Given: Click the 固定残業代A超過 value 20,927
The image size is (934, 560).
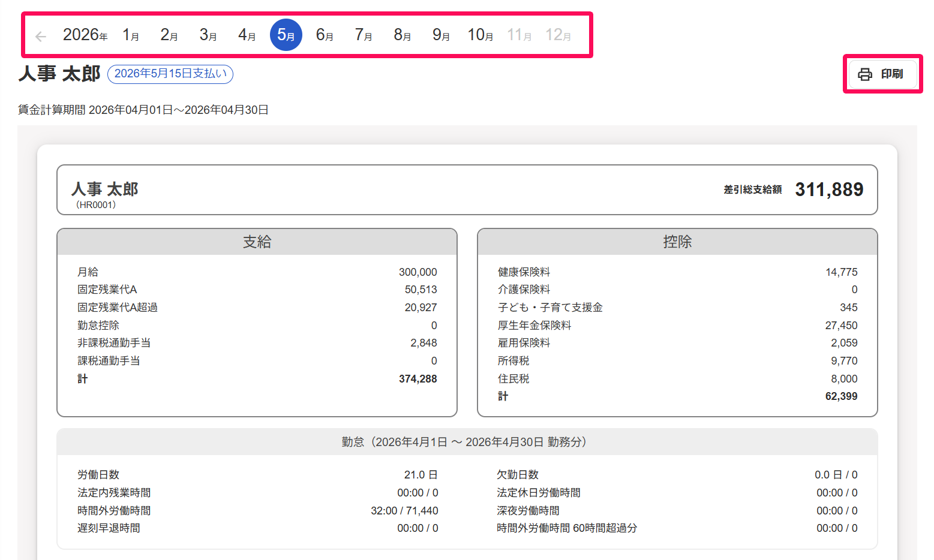Looking at the screenshot, I should pyautogui.click(x=421, y=308).
